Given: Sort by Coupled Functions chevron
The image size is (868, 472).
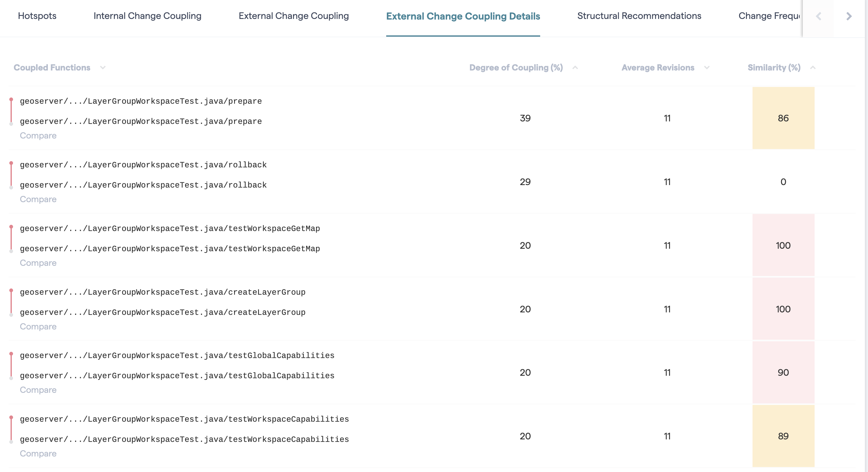Looking at the screenshot, I should click(x=103, y=68).
